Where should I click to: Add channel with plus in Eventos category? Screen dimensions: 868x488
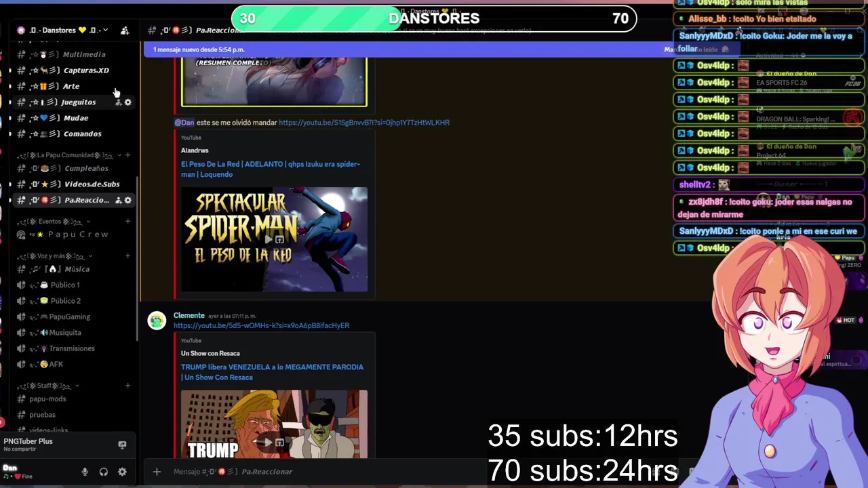coord(127,222)
